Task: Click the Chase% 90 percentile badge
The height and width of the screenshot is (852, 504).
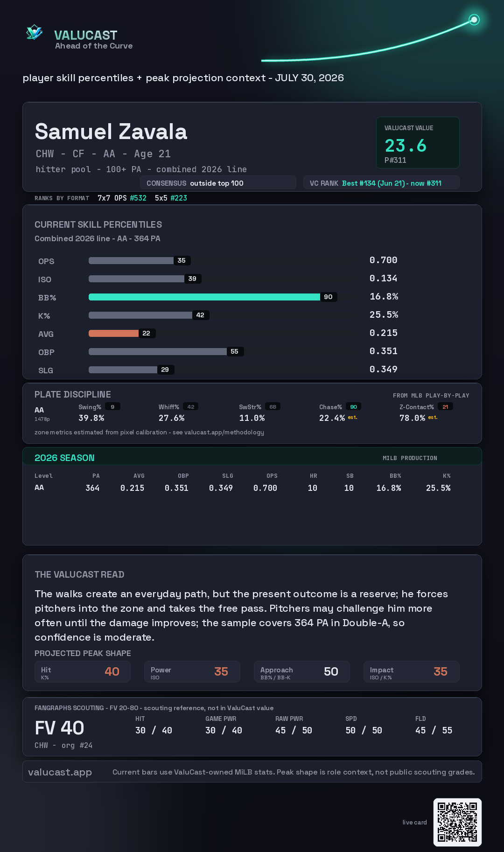Action: (353, 407)
